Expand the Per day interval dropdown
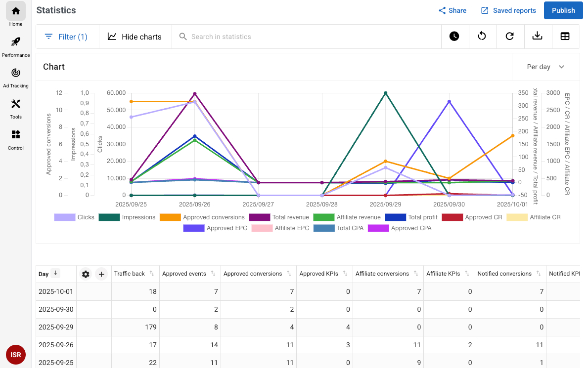Image resolution: width=588 pixels, height=368 pixels. pyautogui.click(x=545, y=67)
